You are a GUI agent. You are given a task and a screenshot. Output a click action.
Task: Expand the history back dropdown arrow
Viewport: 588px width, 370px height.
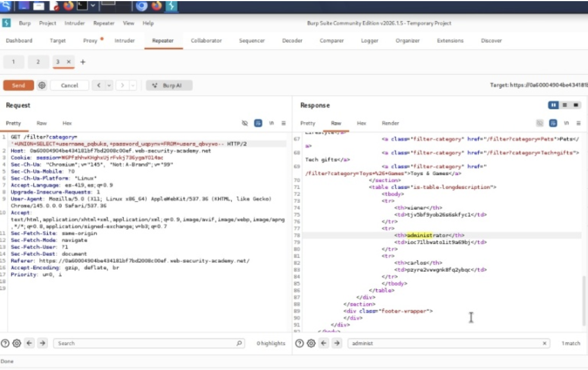click(x=109, y=85)
